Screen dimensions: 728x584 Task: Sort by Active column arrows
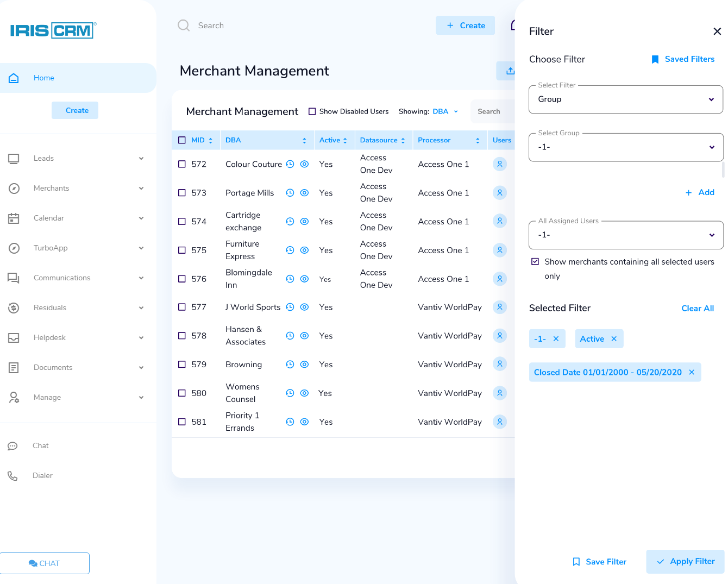(x=345, y=141)
